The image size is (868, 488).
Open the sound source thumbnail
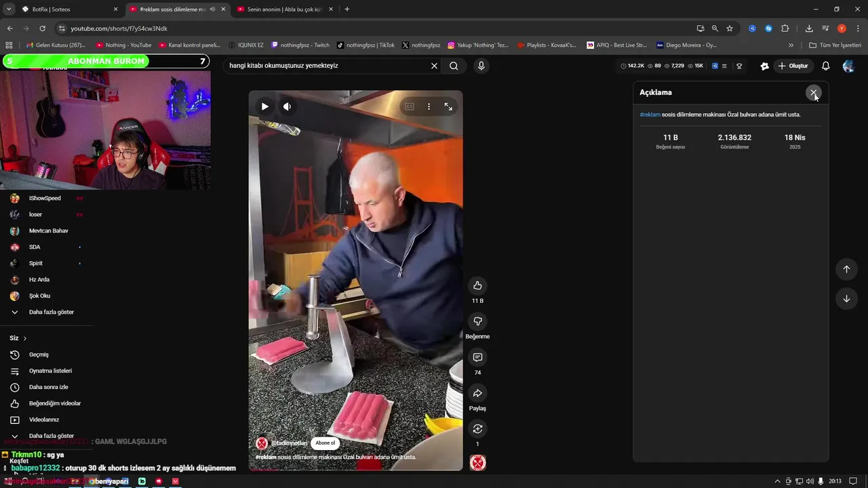click(x=477, y=463)
